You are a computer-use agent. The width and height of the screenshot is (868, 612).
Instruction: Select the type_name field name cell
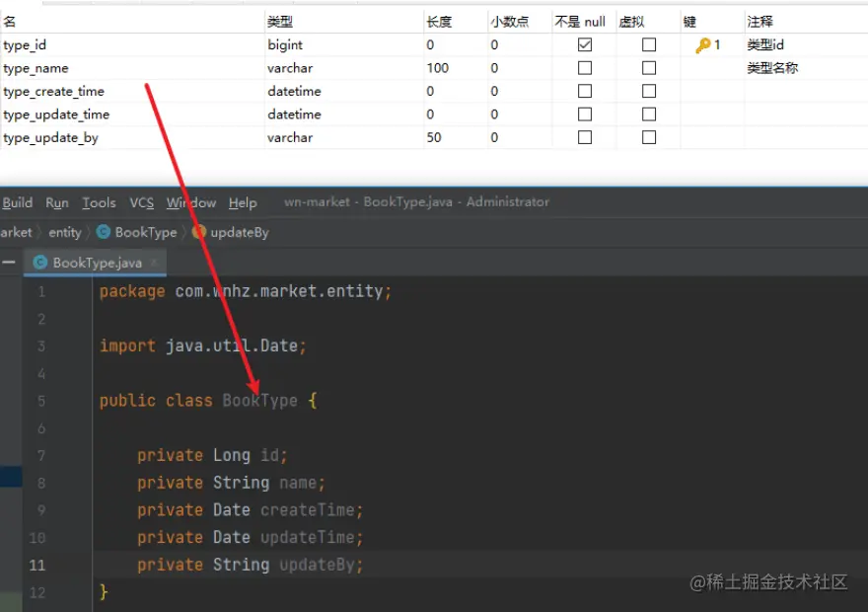(x=133, y=68)
